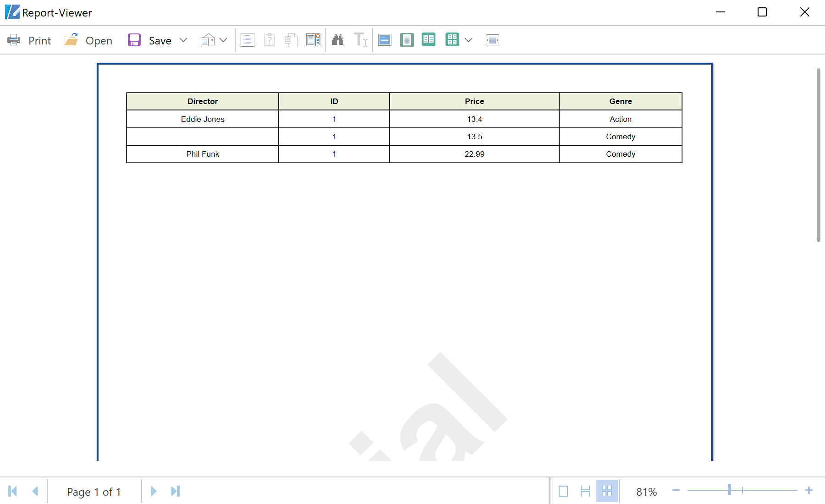This screenshot has width=825, height=504.
Task: Switch to single page status bar layout
Action: tap(563, 491)
